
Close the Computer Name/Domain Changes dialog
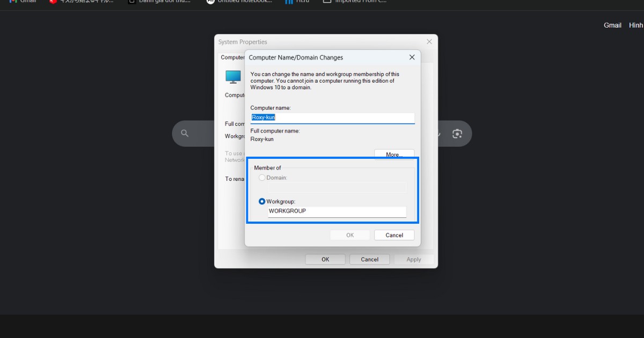pyautogui.click(x=412, y=57)
